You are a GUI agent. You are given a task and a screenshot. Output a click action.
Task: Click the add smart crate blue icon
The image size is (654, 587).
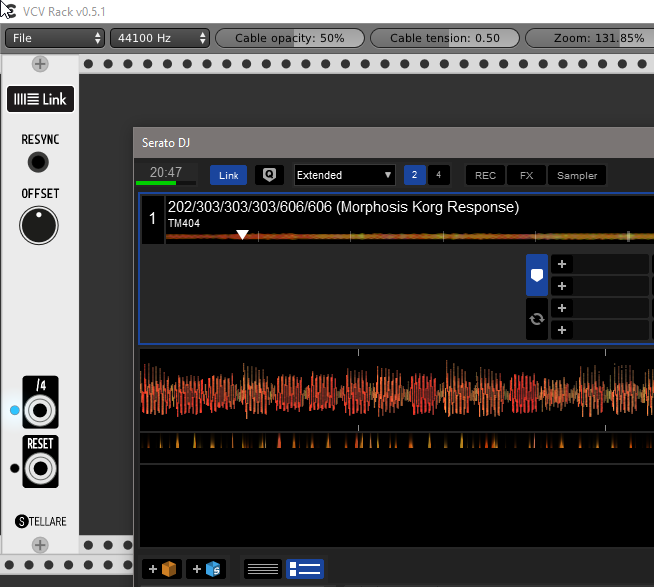(205, 569)
